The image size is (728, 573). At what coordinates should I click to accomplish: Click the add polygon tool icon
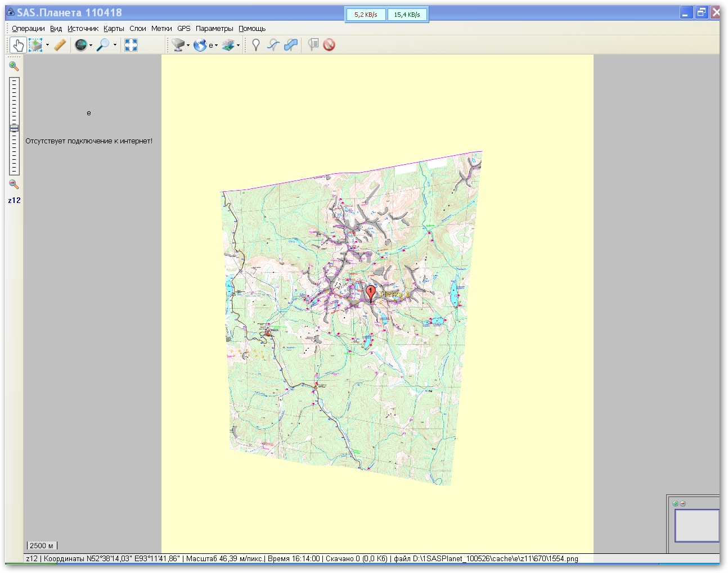[291, 45]
